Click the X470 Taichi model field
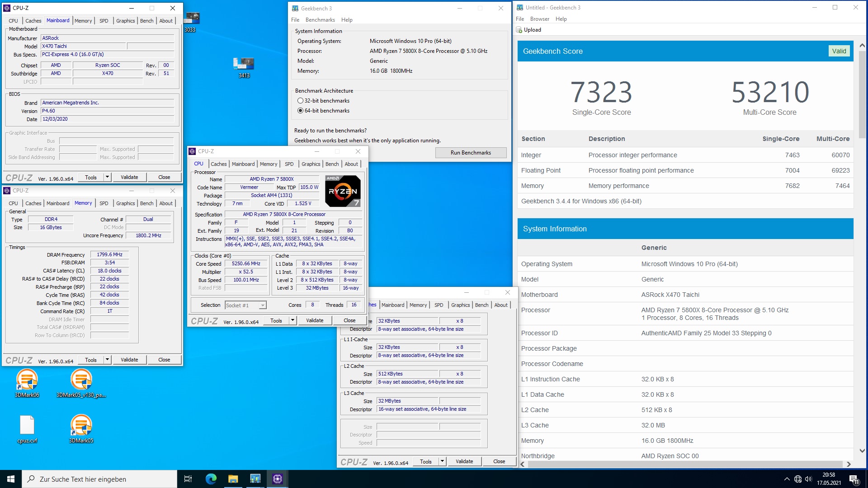The image size is (868, 488). pyautogui.click(x=83, y=46)
